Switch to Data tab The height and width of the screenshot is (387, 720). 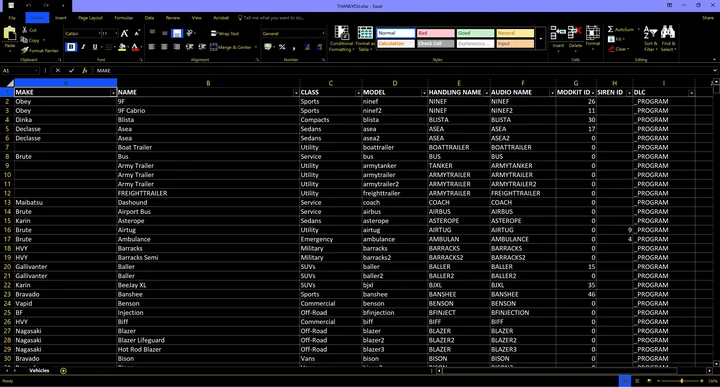tap(149, 18)
